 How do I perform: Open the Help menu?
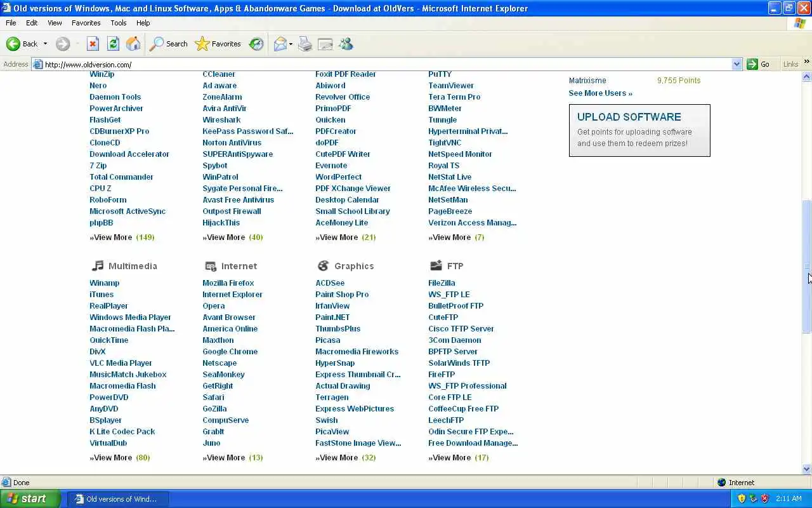[143, 23]
